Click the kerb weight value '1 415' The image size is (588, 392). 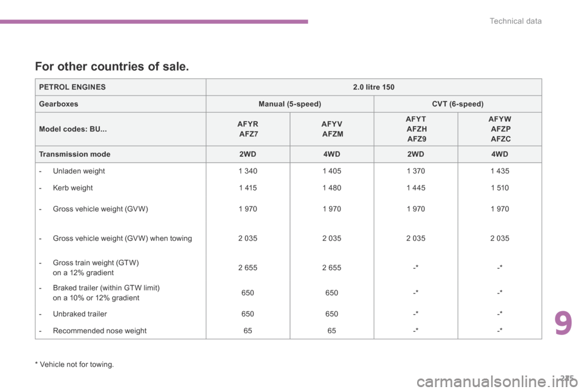(248, 188)
